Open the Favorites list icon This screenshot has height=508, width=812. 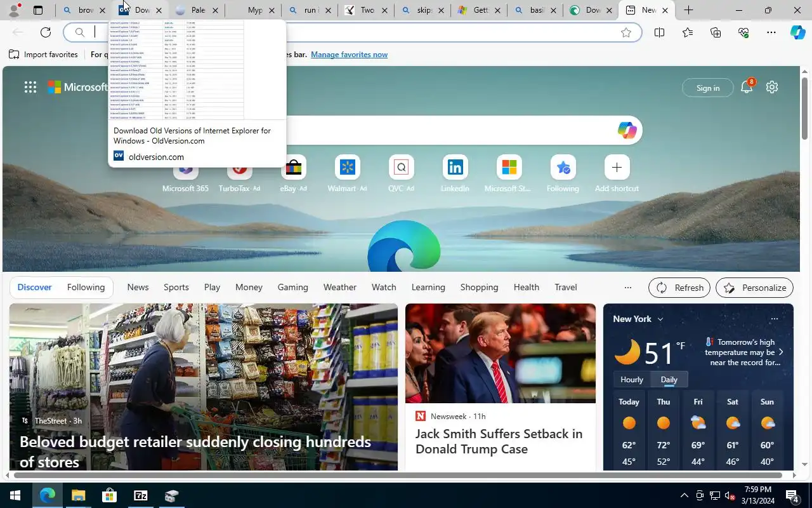tap(688, 32)
